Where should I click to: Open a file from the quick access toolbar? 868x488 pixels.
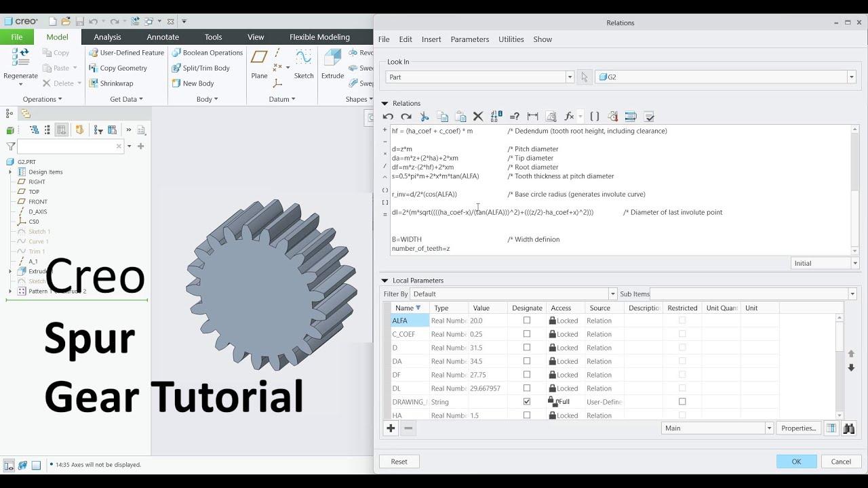click(x=66, y=22)
